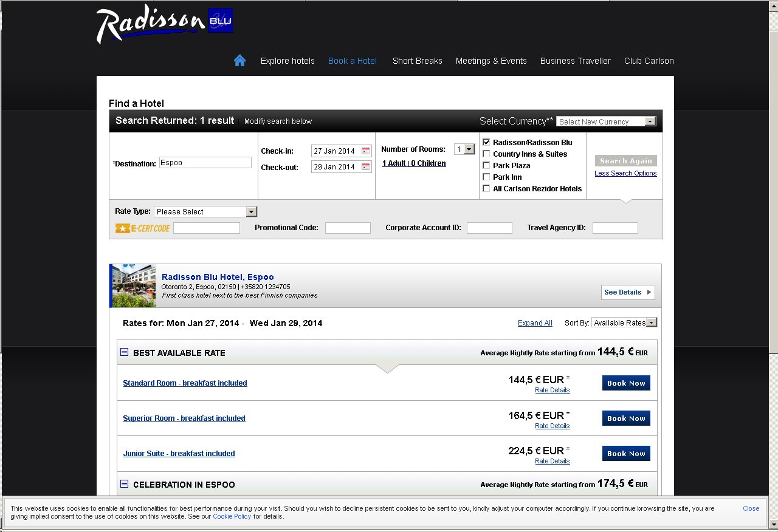778x532 pixels.
Task: Focus the Destination input field
Action: (x=205, y=163)
